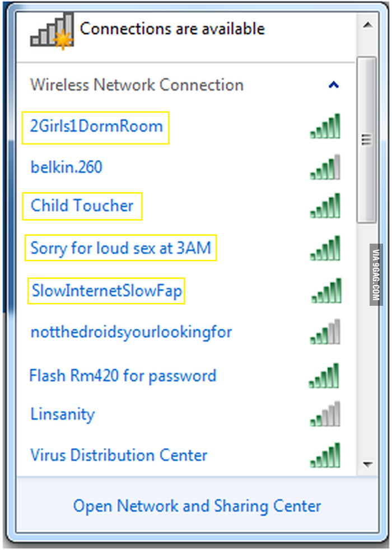
Task: Click signal strength icon next to belkin.260
Action: click(325, 167)
